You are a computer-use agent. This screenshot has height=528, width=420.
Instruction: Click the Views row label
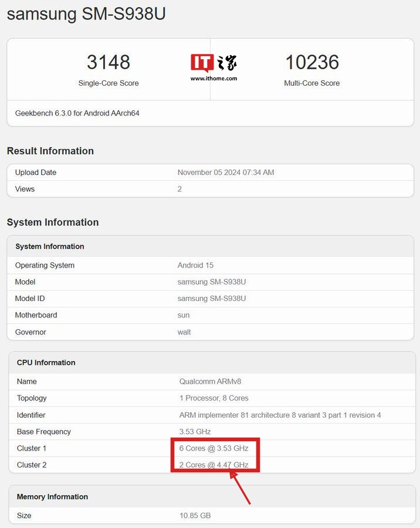pos(25,189)
